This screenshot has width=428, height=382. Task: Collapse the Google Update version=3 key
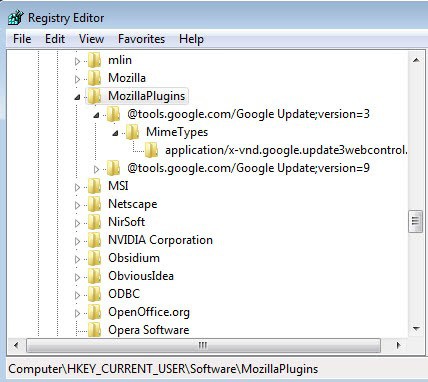click(96, 115)
